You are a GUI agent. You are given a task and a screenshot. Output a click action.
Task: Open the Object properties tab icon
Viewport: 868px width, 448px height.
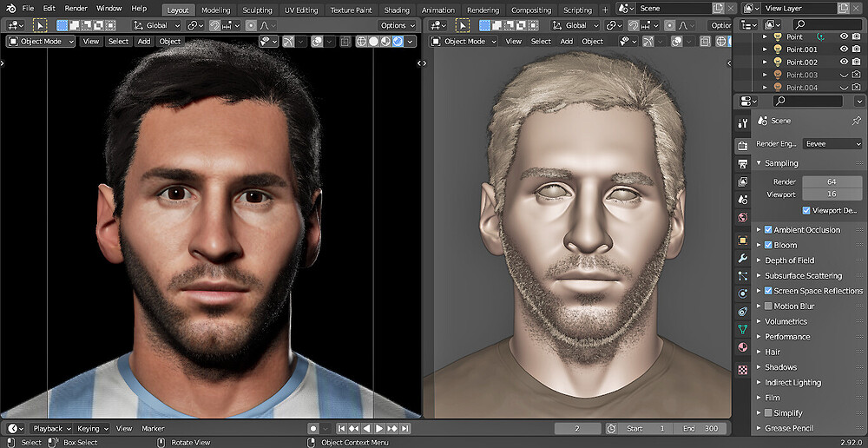(x=743, y=240)
